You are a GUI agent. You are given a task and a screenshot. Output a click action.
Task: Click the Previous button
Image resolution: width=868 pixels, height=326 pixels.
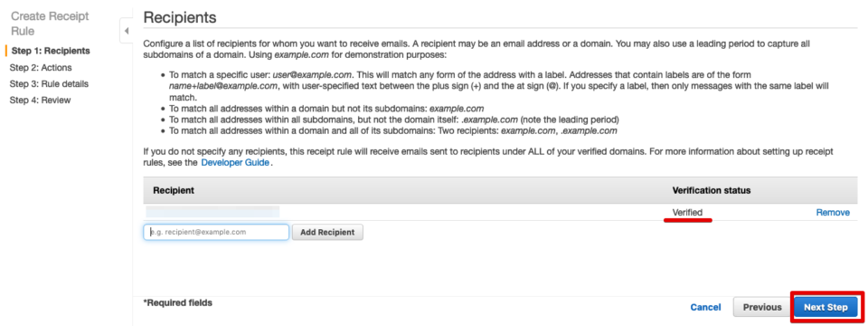point(761,307)
